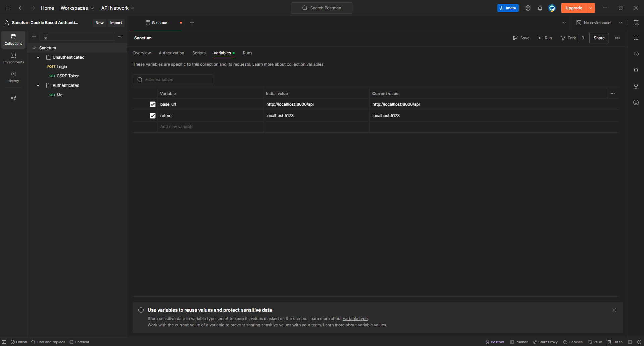Switch to the Authorization tab
Image resolution: width=644 pixels, height=346 pixels.
click(171, 53)
